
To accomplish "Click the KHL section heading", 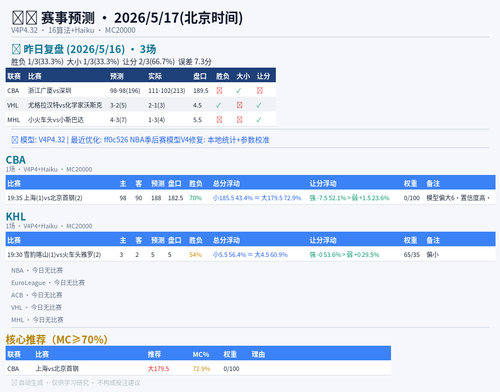I will point(16,217).
